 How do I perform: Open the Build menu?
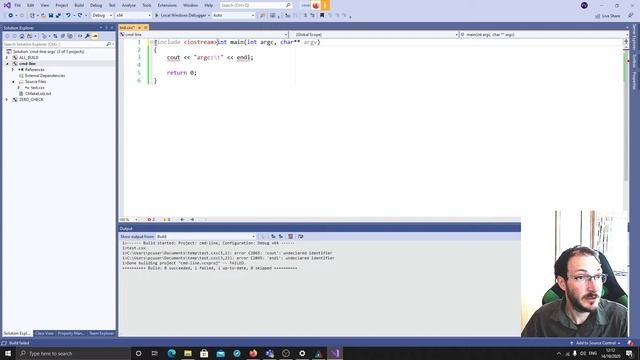[x=79, y=5]
